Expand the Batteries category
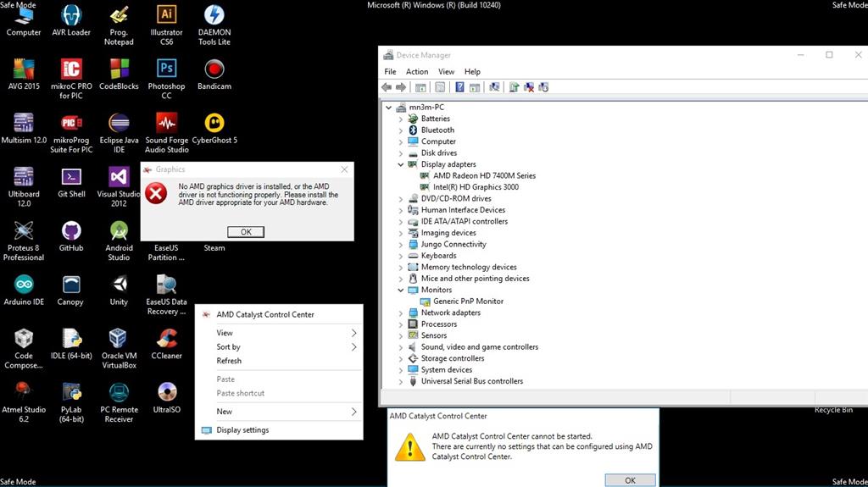 coord(401,119)
